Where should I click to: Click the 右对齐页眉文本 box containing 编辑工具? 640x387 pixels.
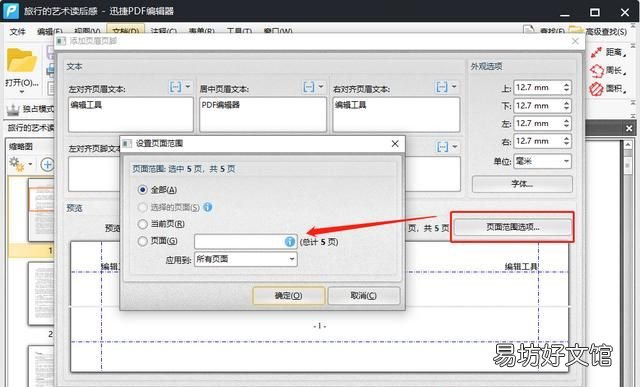tap(396, 114)
